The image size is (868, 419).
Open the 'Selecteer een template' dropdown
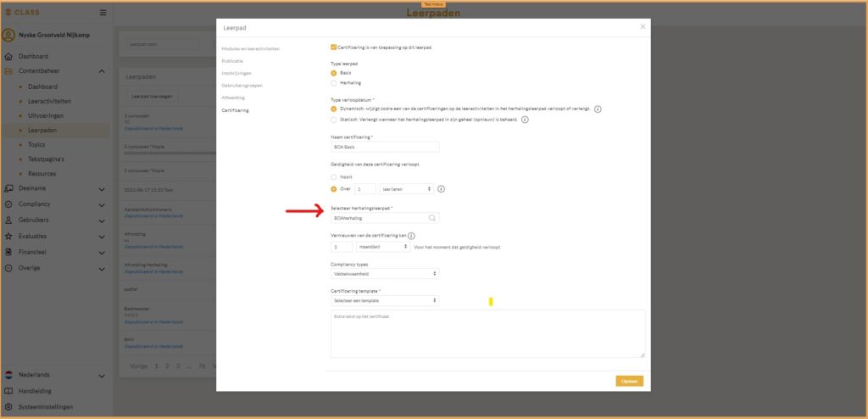pos(384,300)
